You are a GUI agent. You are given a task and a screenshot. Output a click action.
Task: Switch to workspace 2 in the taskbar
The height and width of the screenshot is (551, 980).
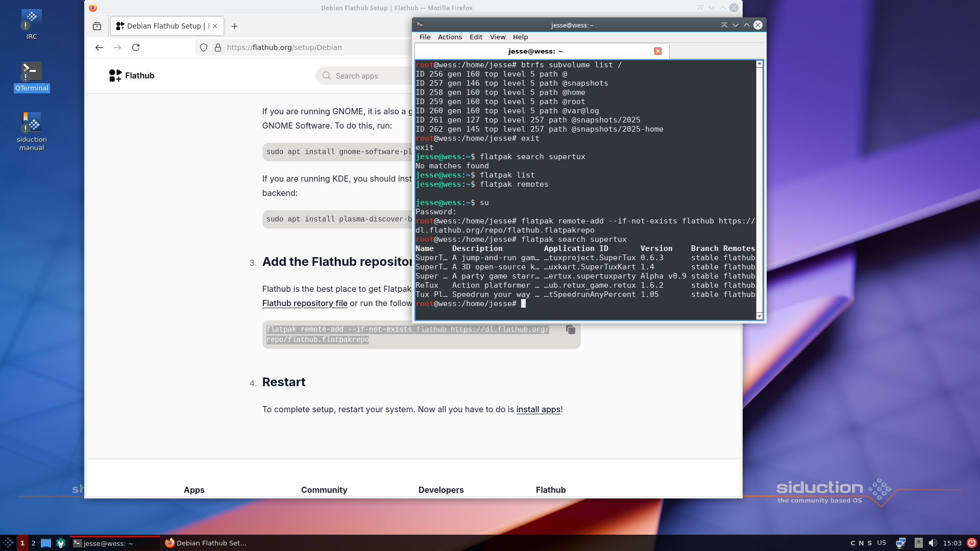pos(34,543)
